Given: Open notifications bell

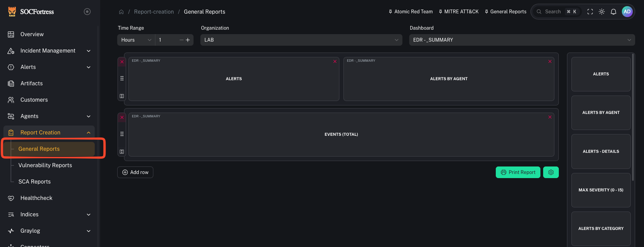Looking at the screenshot, I should pyautogui.click(x=613, y=12).
